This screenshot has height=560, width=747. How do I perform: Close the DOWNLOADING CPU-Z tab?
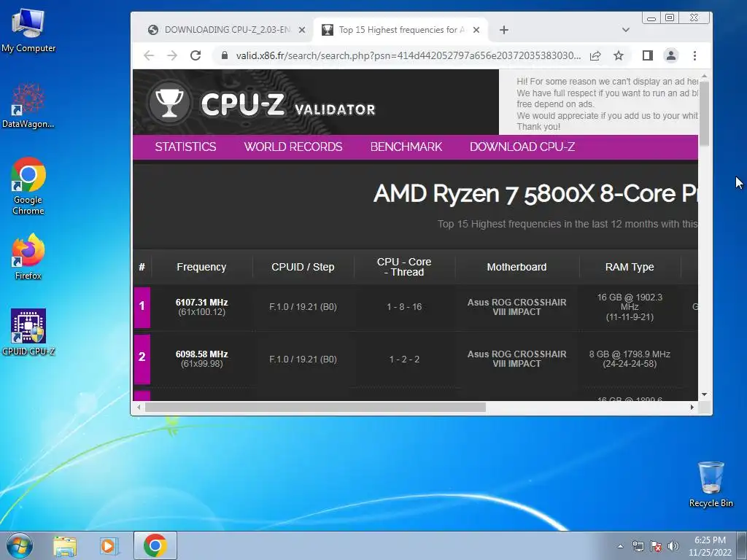pos(301,30)
